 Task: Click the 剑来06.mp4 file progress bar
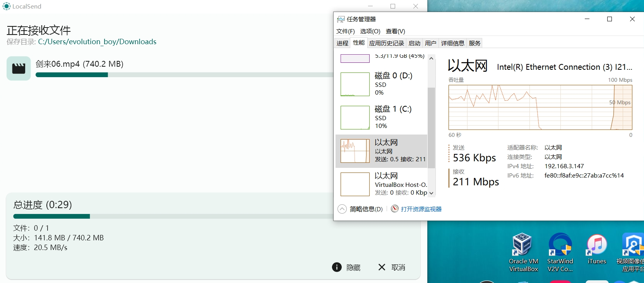[x=185, y=75]
